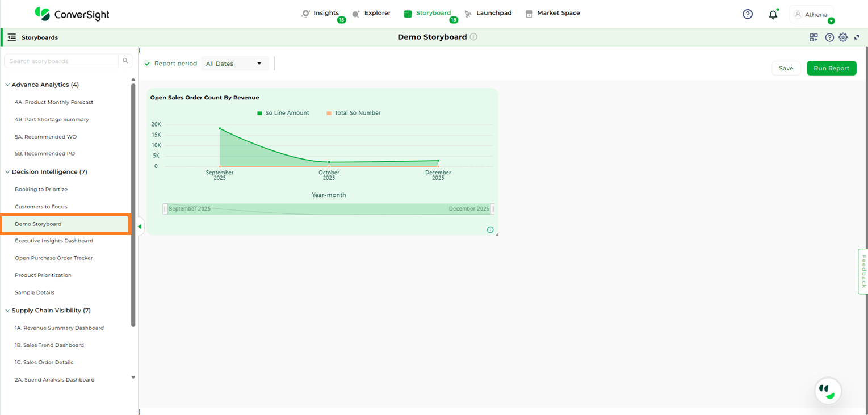Collapse the Supply Chain Visibility group
The width and height of the screenshot is (868, 415).
coord(8,311)
